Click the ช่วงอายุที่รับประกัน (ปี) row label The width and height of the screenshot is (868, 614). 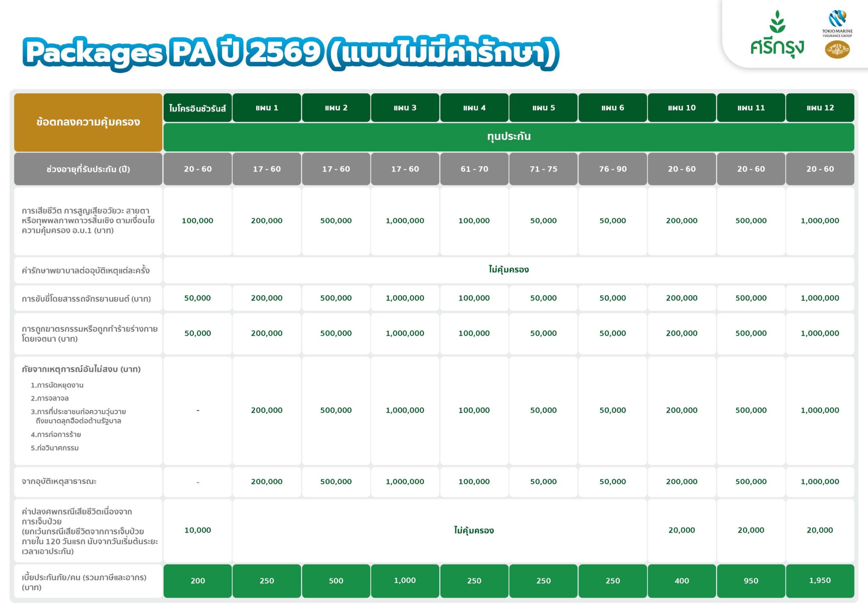pos(88,169)
